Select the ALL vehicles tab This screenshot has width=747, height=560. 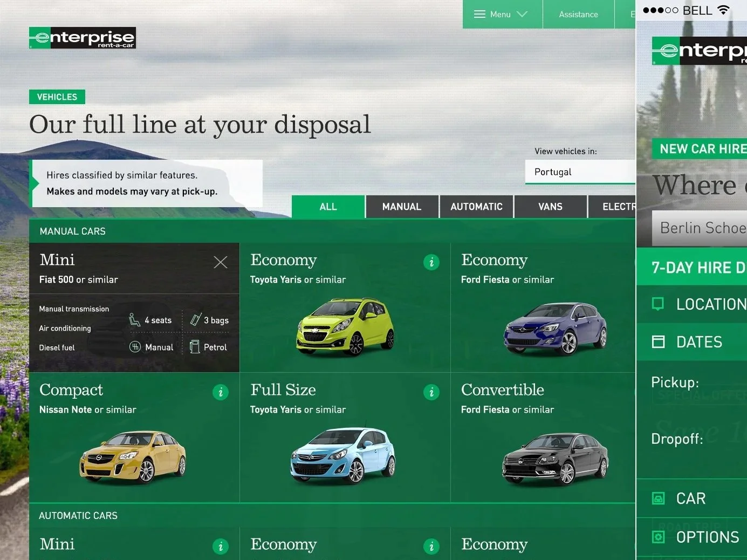(328, 207)
